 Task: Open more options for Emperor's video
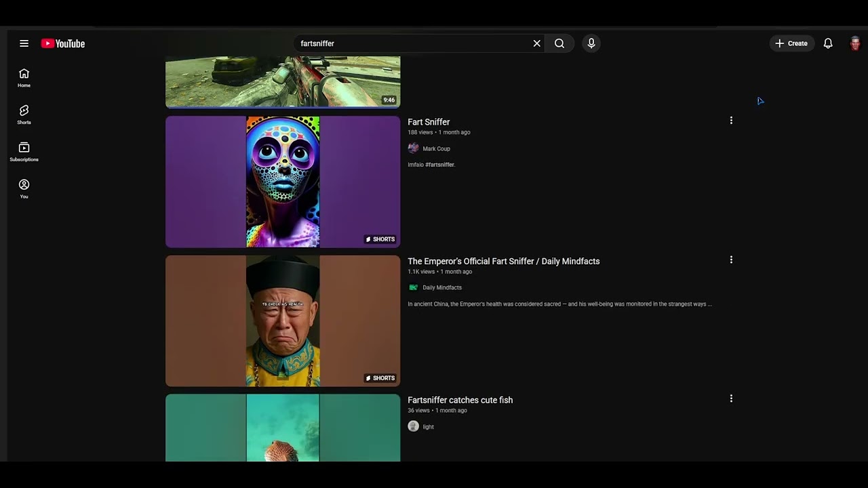point(731,260)
